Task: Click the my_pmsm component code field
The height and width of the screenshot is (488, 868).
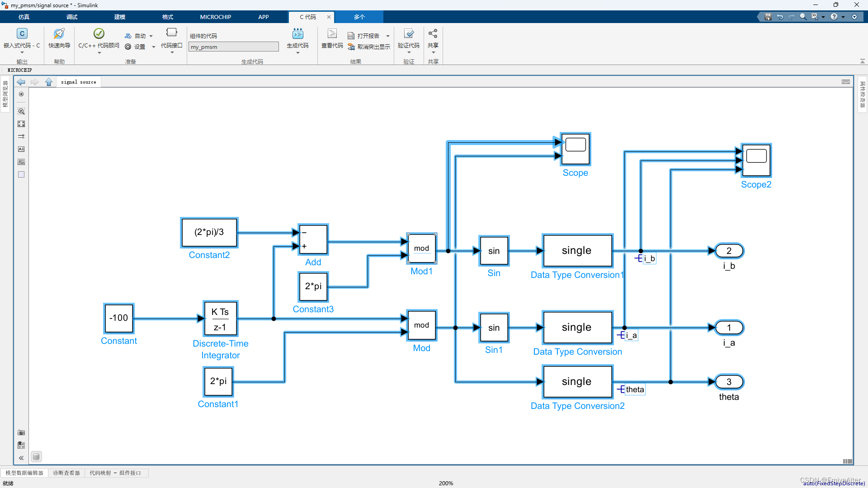Action: pos(233,47)
